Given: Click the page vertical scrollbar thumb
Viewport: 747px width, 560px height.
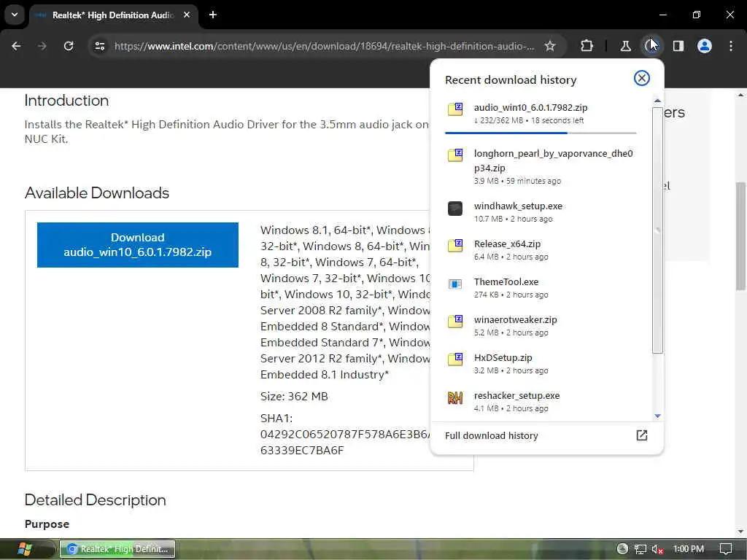Looking at the screenshot, I should (740, 236).
